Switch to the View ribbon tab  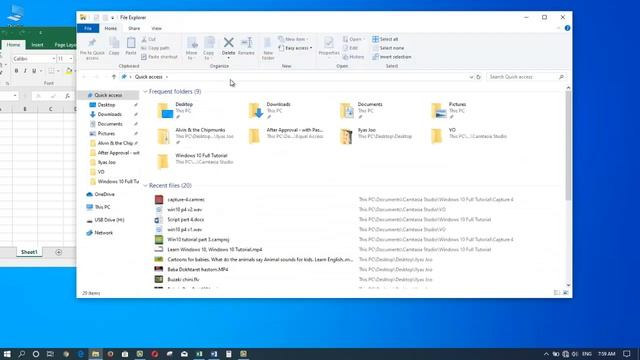[156, 29]
